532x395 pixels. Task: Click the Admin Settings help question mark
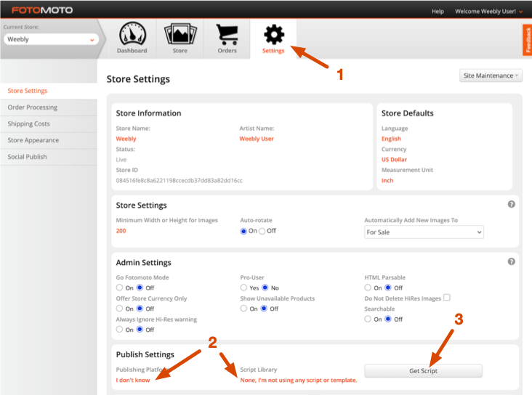(512, 261)
